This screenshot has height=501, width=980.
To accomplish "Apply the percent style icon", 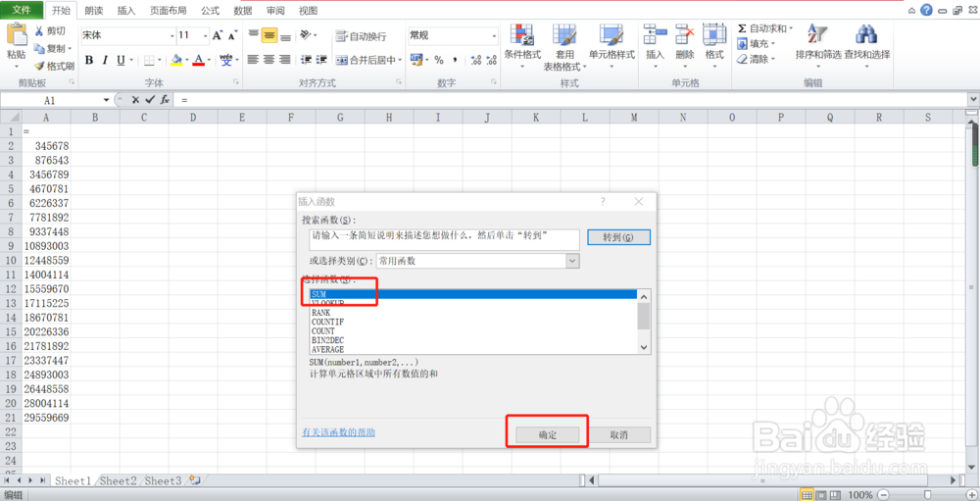I will click(x=439, y=60).
